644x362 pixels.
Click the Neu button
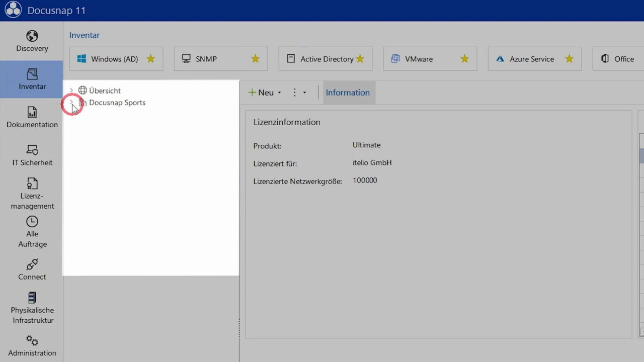(x=261, y=93)
